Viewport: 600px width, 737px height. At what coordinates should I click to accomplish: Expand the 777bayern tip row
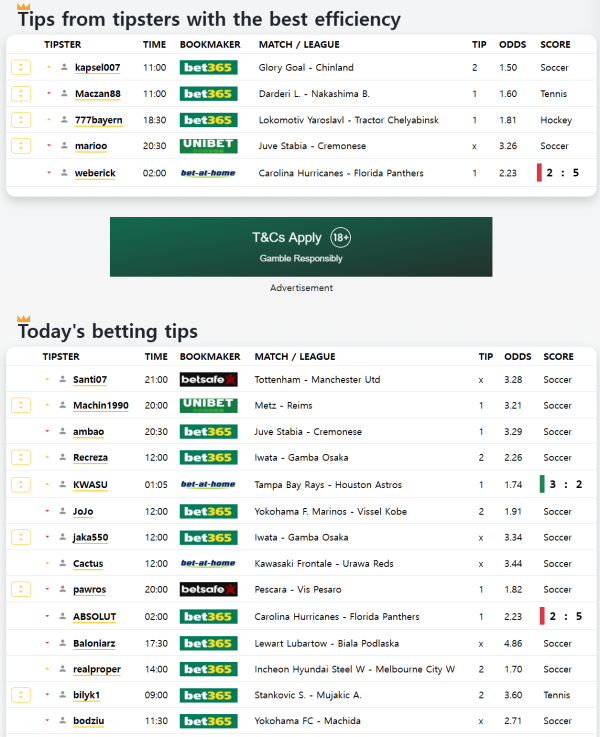tap(21, 120)
